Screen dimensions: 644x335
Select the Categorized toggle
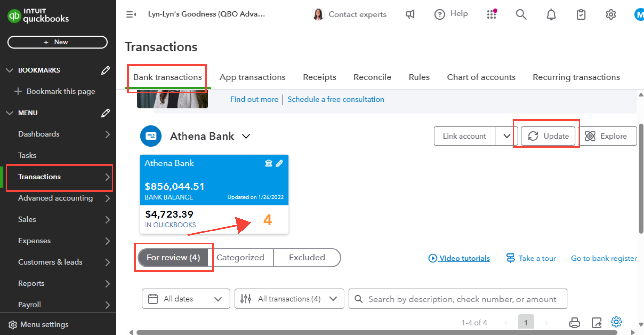click(240, 258)
